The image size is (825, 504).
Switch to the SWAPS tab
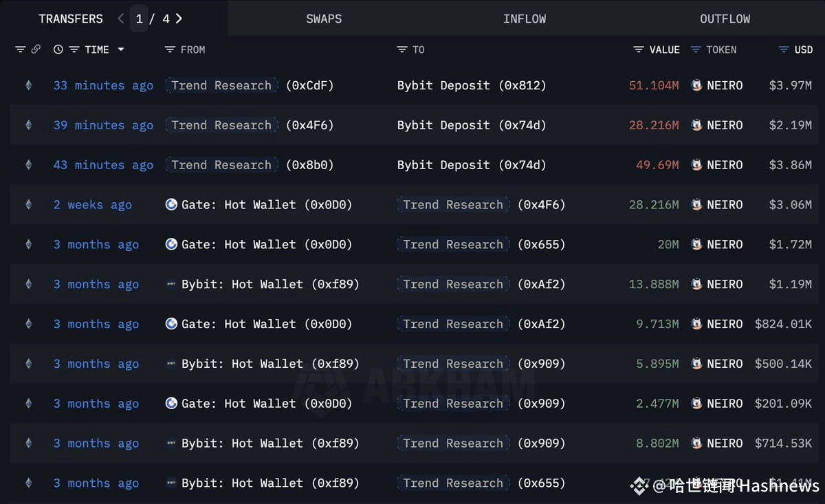coord(324,19)
